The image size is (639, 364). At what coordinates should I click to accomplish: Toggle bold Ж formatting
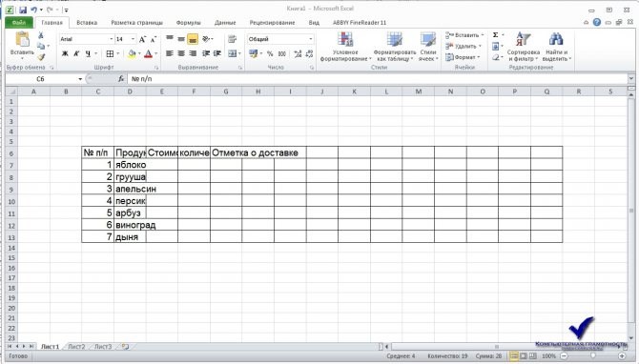[x=65, y=53]
